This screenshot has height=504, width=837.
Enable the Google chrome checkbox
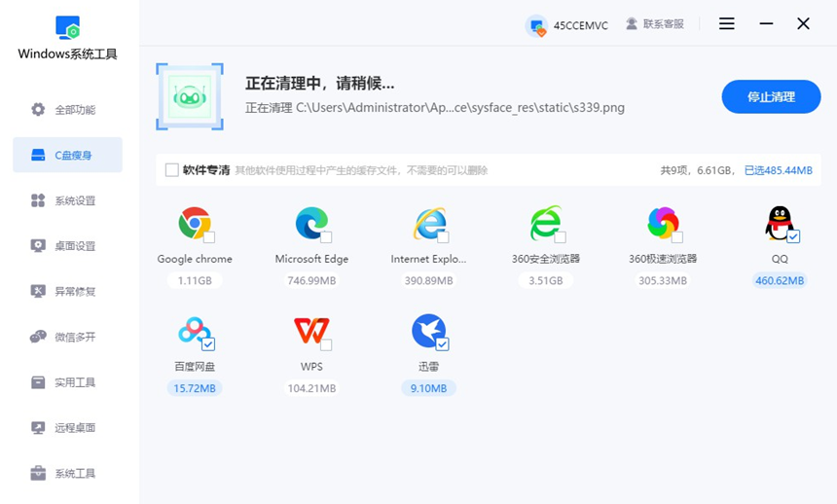click(x=209, y=237)
